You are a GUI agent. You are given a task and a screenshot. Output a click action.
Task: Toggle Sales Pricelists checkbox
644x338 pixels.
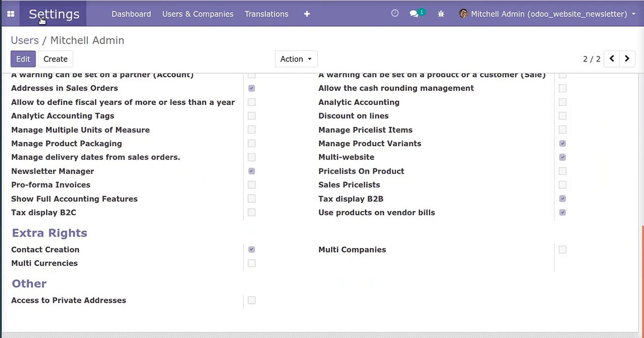point(563,185)
